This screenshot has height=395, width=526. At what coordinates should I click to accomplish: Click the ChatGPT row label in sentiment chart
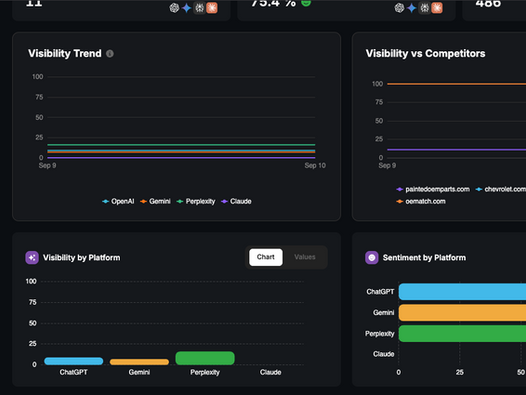coord(380,292)
